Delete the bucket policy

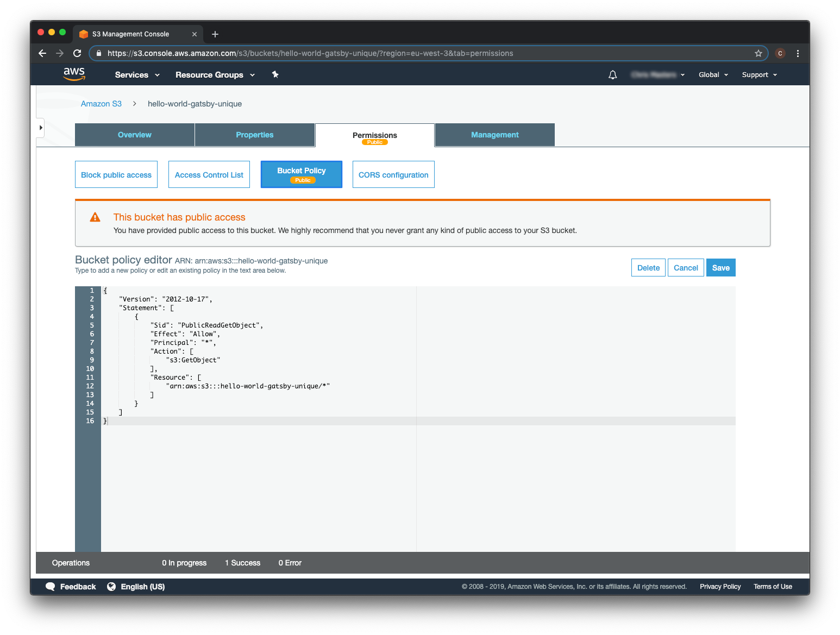pyautogui.click(x=648, y=268)
